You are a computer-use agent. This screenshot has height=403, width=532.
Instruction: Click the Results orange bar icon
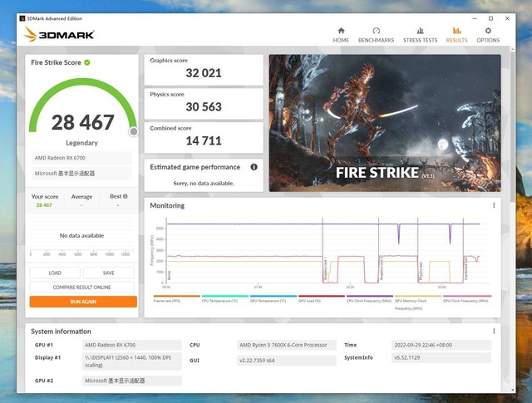456,31
